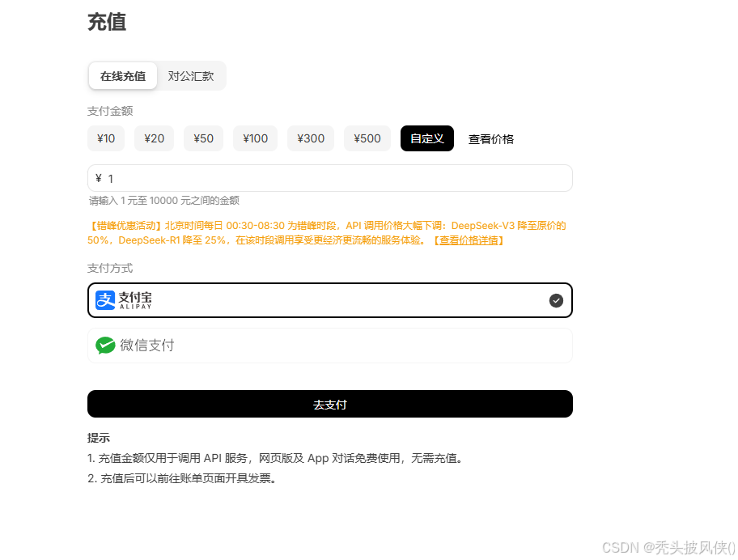Open the 查看价格 link
738x560 pixels.
490,139
